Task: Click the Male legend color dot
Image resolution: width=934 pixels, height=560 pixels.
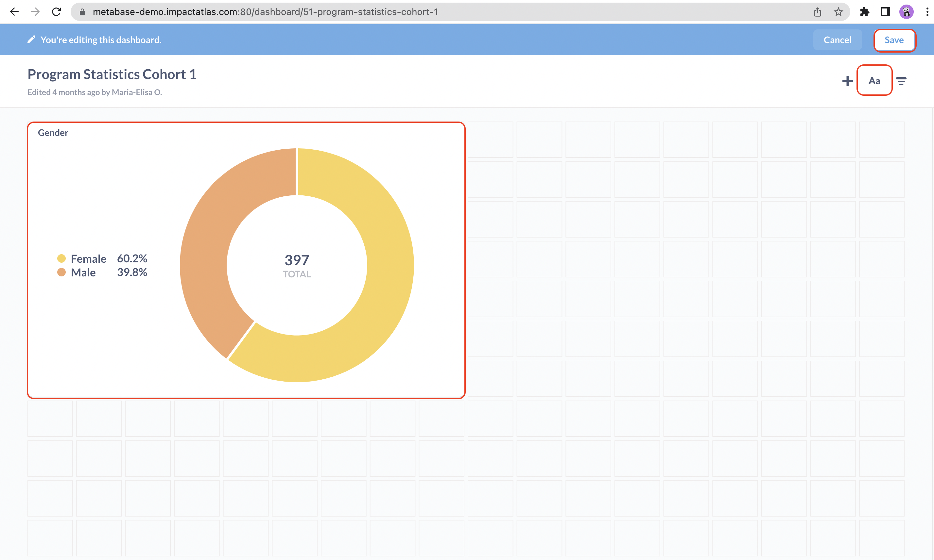Action: [x=61, y=272]
